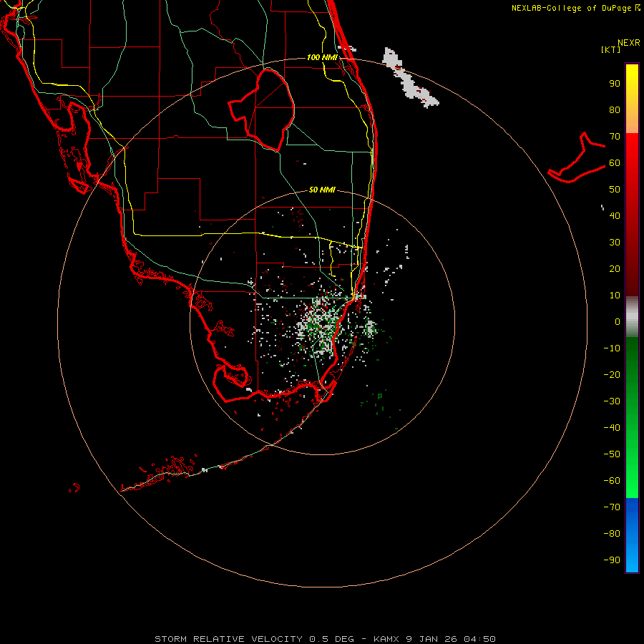
Task: Click the -90 value on velocity scale
Action: [x=612, y=560]
